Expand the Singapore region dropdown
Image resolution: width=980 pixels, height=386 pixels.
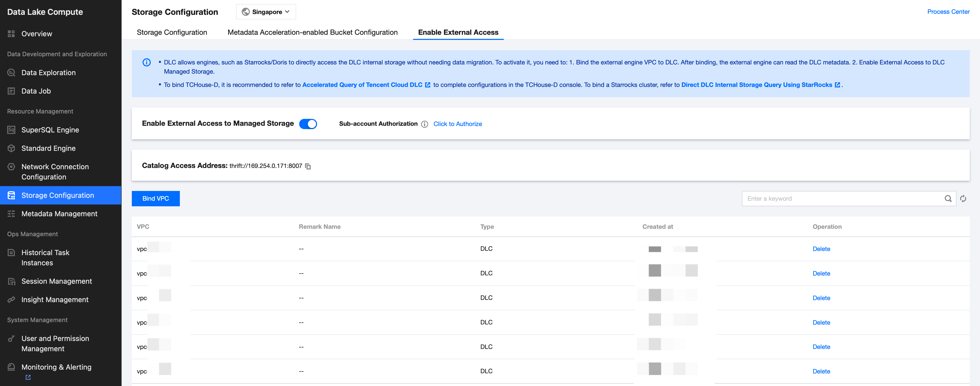(x=266, y=12)
